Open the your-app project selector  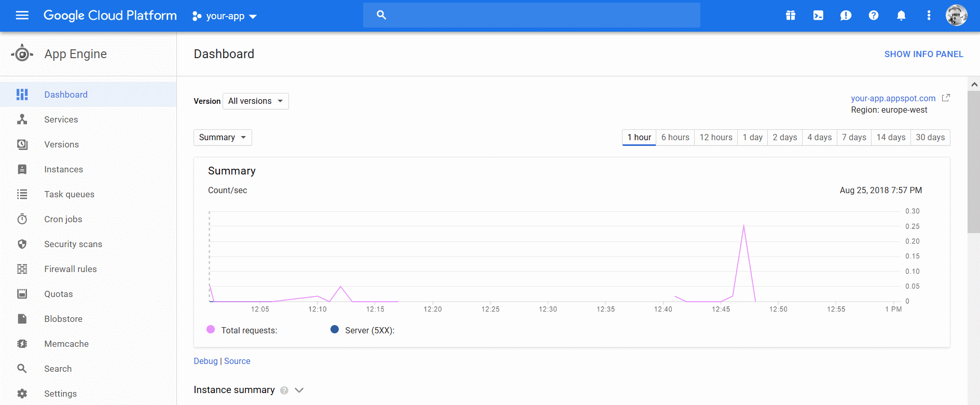coord(224,16)
